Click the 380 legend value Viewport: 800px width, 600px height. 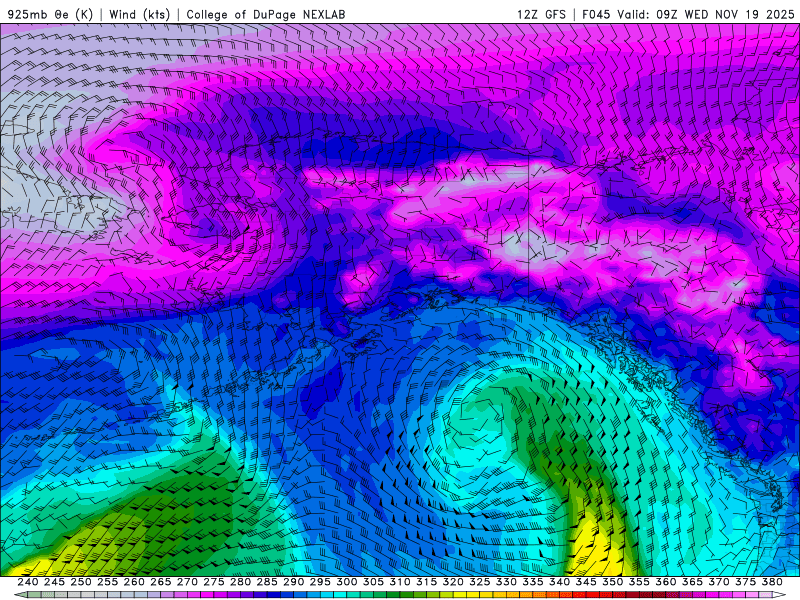point(772,582)
